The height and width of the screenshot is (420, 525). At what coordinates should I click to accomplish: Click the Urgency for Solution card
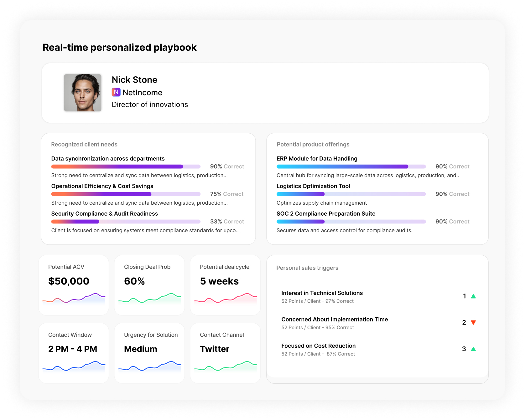coord(149,353)
